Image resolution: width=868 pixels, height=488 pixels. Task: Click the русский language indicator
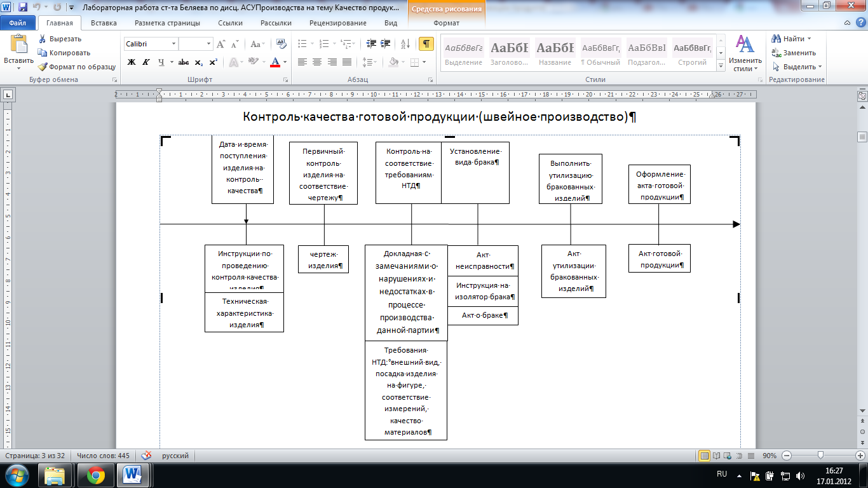coord(175,456)
